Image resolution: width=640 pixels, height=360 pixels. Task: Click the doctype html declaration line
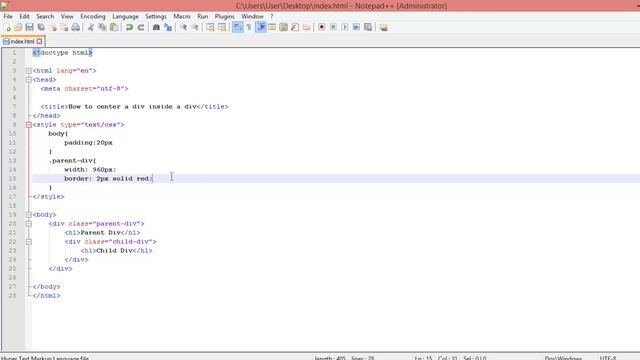pyautogui.click(x=62, y=53)
